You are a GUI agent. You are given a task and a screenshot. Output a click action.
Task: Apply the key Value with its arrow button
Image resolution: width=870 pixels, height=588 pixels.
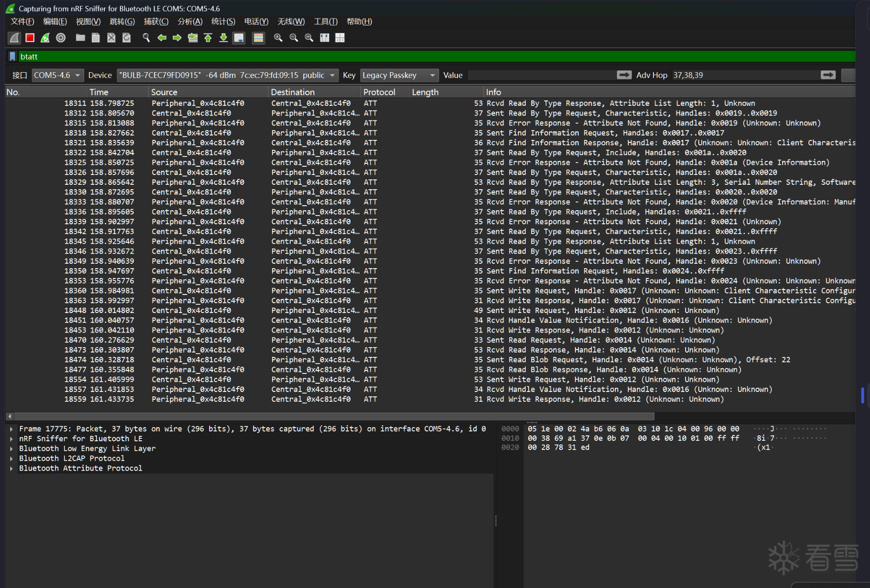(x=624, y=75)
